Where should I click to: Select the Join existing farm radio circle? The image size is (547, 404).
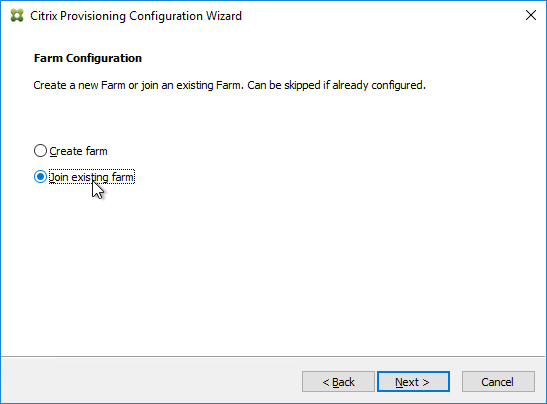tap(40, 177)
